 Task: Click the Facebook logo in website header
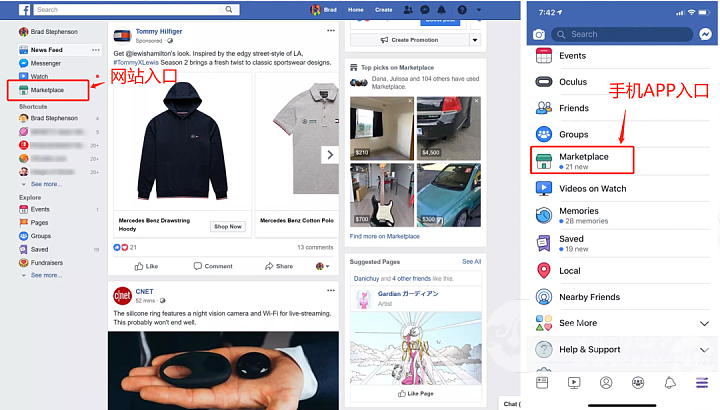point(24,9)
